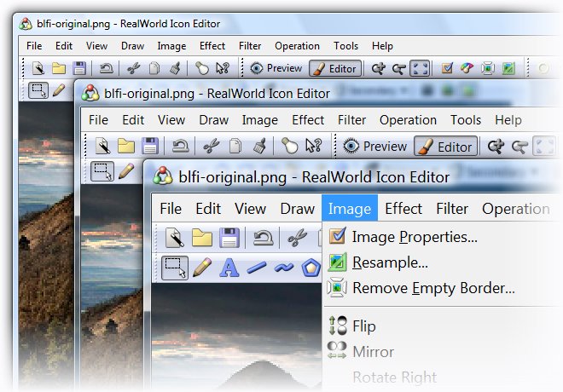Select Resample... in the Image menu
This screenshot has width=563, height=392.
click(x=390, y=262)
